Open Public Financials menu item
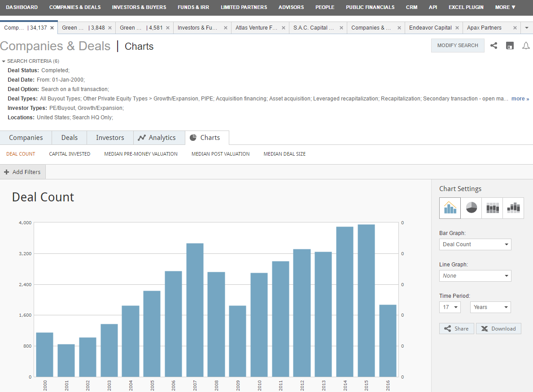This screenshot has height=392, width=533. (370, 7)
